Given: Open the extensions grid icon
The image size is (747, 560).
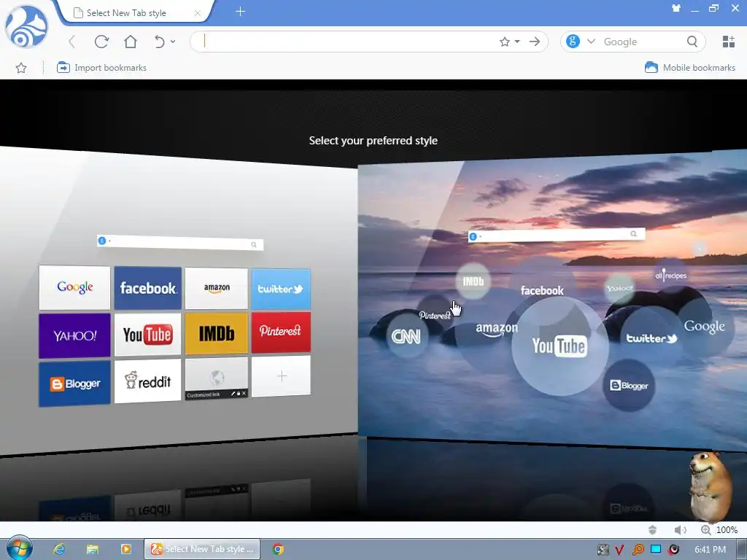Looking at the screenshot, I should click(x=729, y=42).
